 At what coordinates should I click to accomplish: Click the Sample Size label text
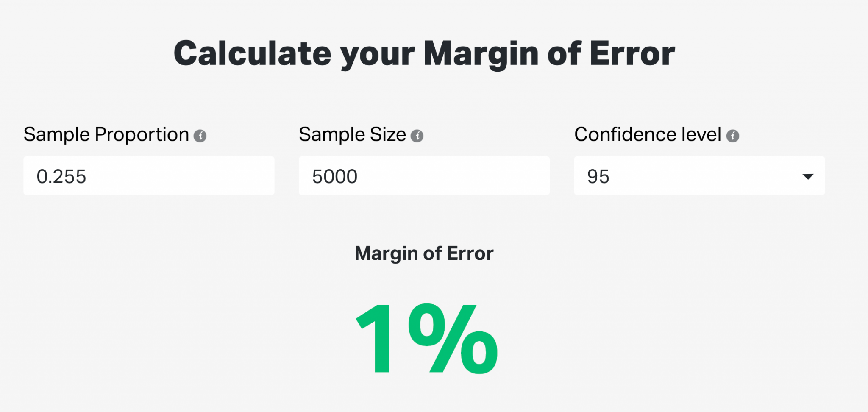click(352, 135)
